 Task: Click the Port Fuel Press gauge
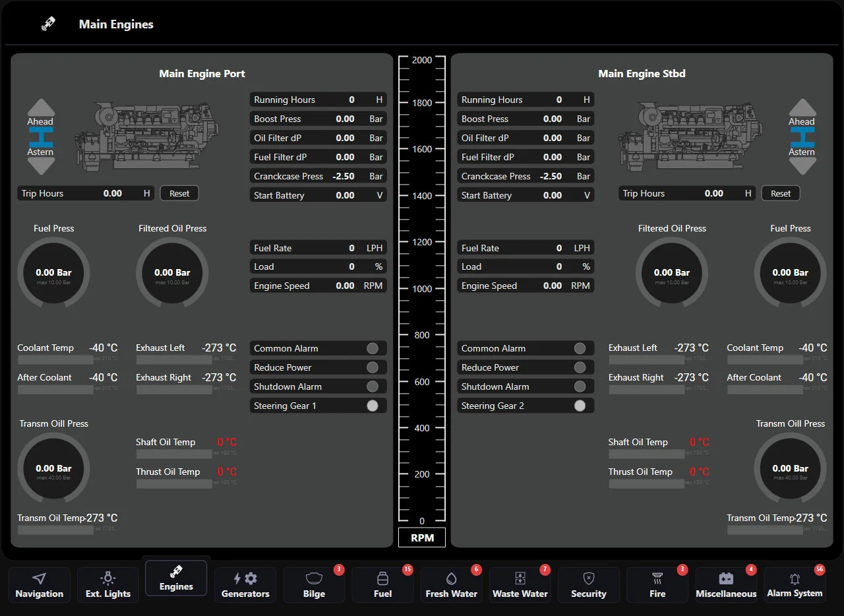pos(54,273)
